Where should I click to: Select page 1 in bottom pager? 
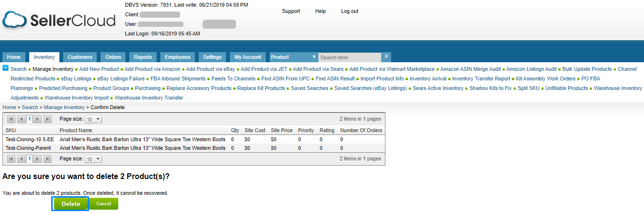(x=29, y=158)
